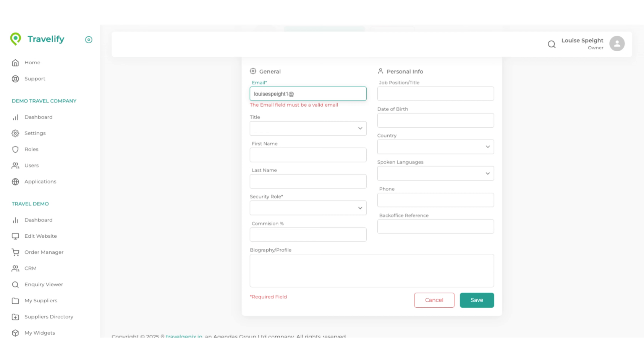This screenshot has width=644, height=362.
Task: Click the Enquiry Viewer magnifier icon
Action: click(15, 284)
